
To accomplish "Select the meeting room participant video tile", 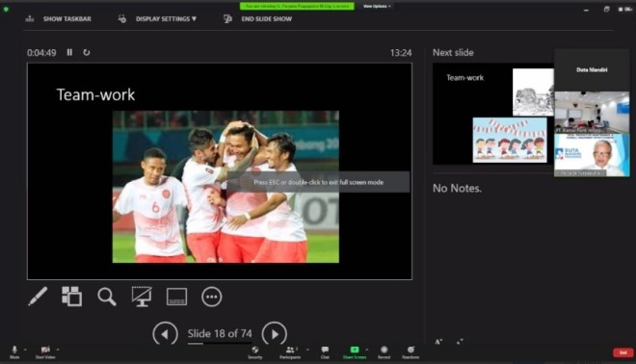I will tap(592, 113).
